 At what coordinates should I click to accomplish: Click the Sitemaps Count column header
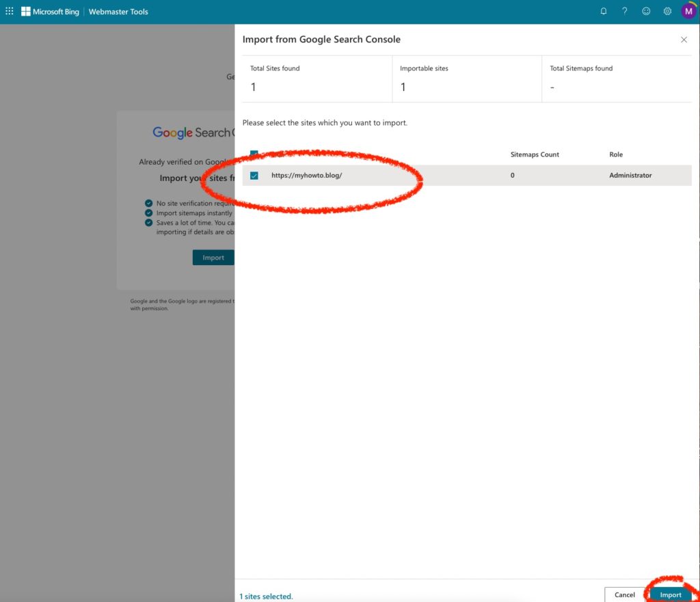tap(535, 154)
